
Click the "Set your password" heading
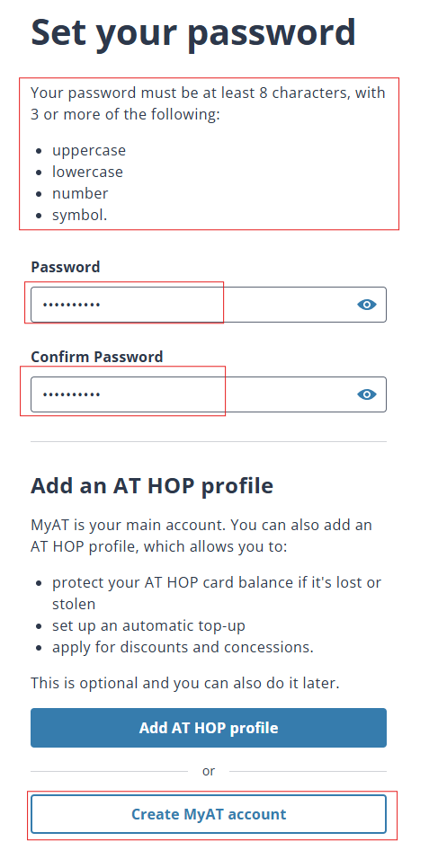tap(192, 33)
